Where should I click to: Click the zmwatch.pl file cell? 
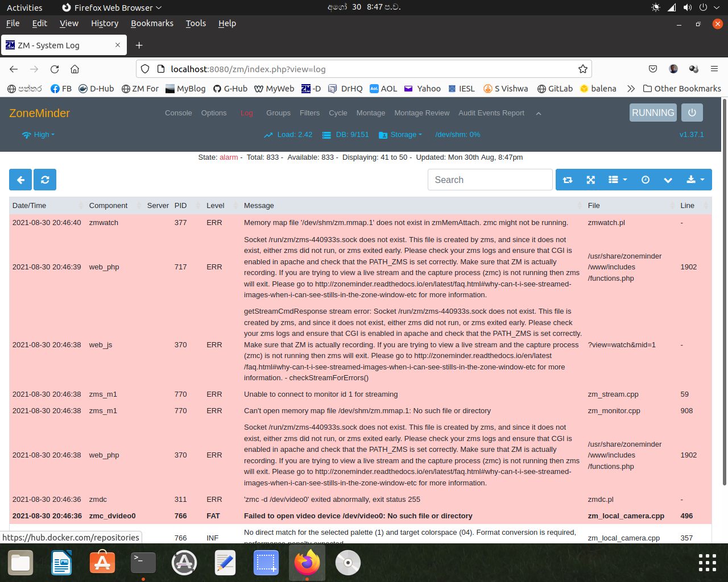pyautogui.click(x=606, y=223)
